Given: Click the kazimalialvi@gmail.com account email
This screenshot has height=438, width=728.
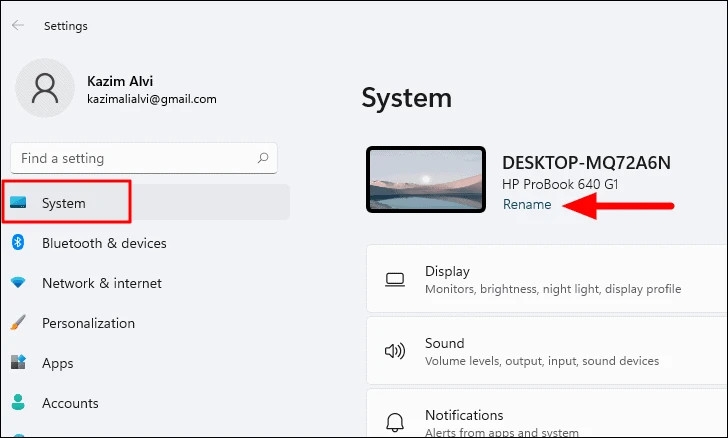Looking at the screenshot, I should [150, 100].
